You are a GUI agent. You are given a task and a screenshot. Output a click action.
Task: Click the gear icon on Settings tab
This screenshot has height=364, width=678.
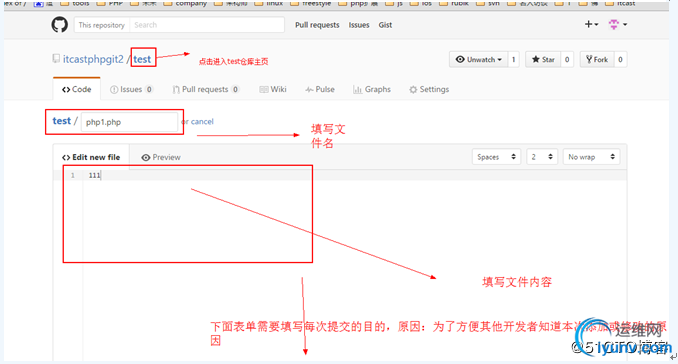(x=413, y=89)
